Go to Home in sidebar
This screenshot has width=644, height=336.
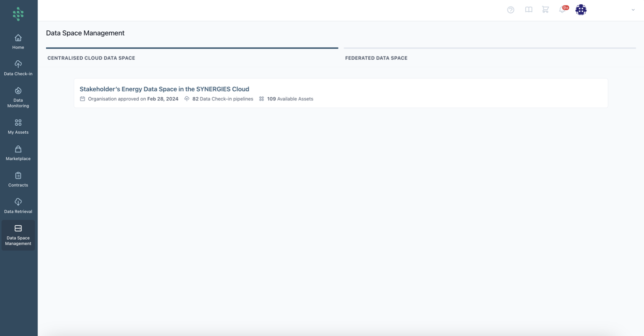click(x=18, y=42)
